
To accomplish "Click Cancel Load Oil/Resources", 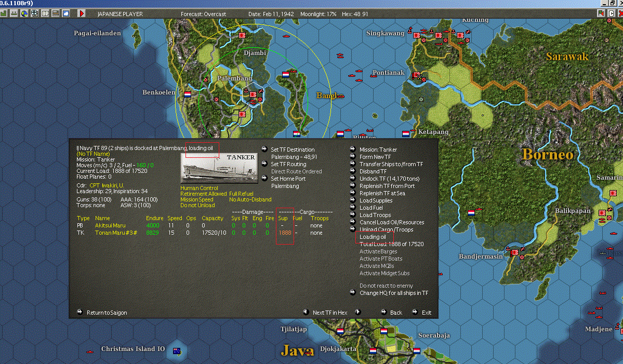I will pyautogui.click(x=392, y=222).
